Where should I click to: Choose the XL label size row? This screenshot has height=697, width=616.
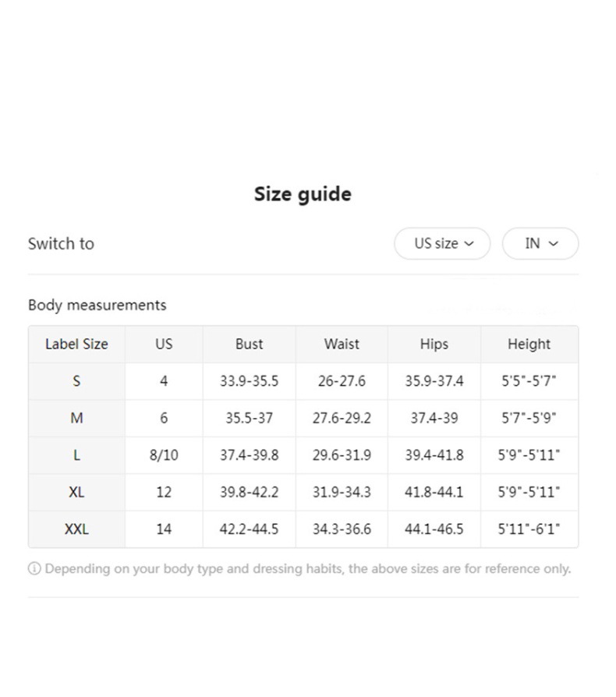tap(76, 492)
